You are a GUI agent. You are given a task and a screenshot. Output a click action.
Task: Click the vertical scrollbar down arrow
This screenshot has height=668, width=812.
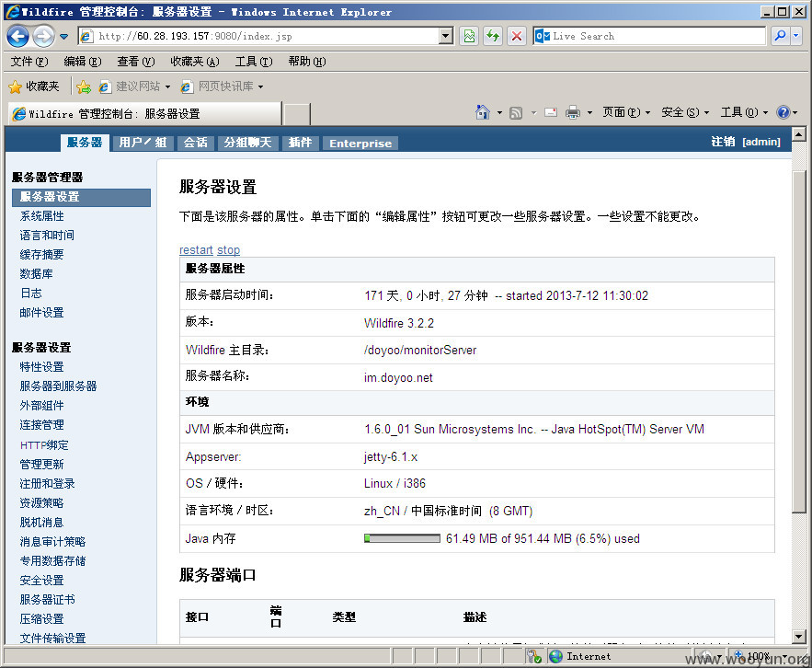(798, 636)
